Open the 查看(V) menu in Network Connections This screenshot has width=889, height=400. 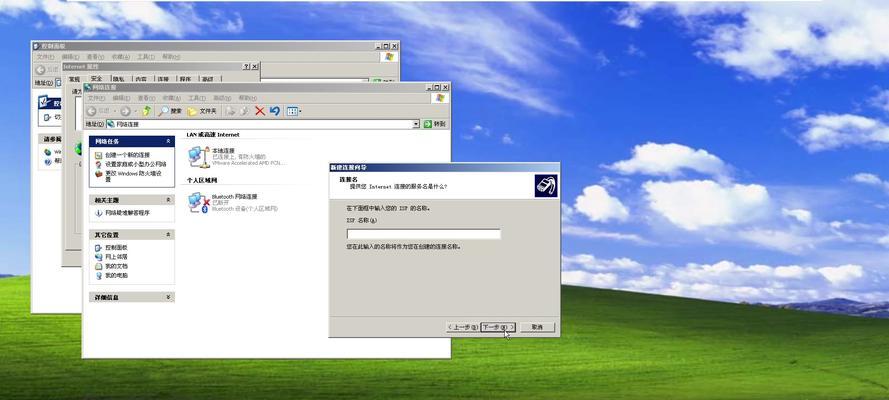pos(146,98)
